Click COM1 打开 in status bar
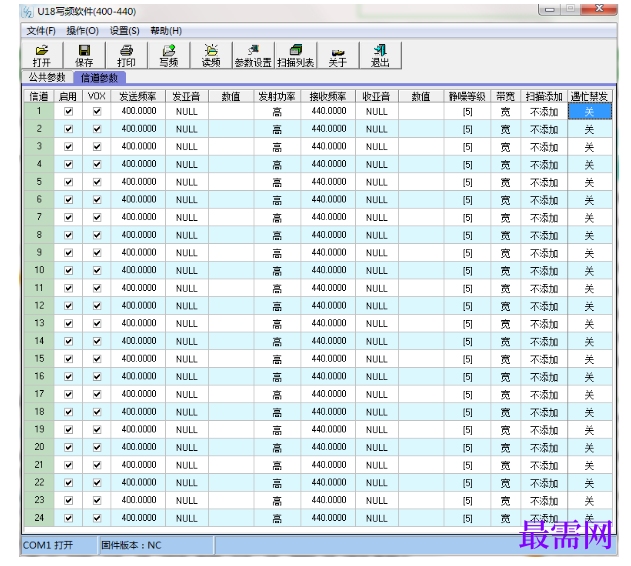 tap(48, 545)
